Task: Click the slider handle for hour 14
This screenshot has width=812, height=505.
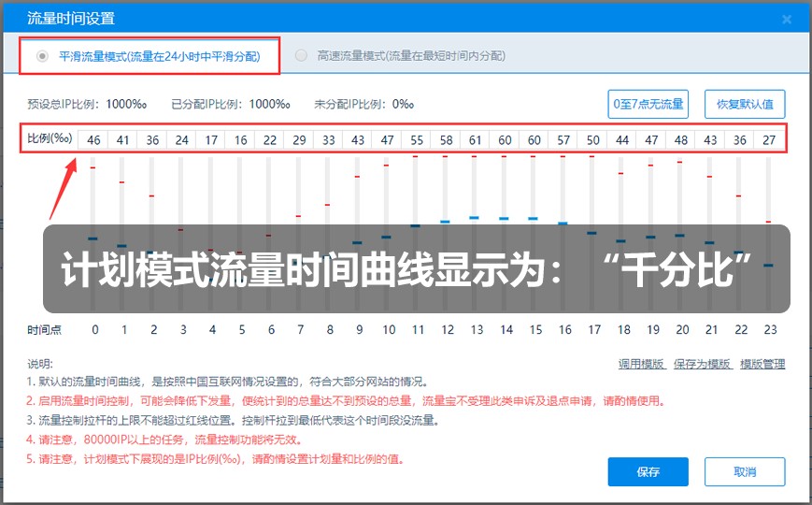Action: (504, 219)
